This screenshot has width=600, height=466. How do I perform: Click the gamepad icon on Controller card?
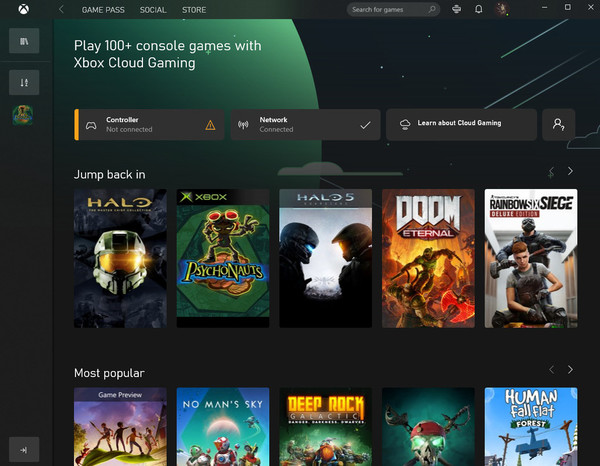tap(91, 125)
